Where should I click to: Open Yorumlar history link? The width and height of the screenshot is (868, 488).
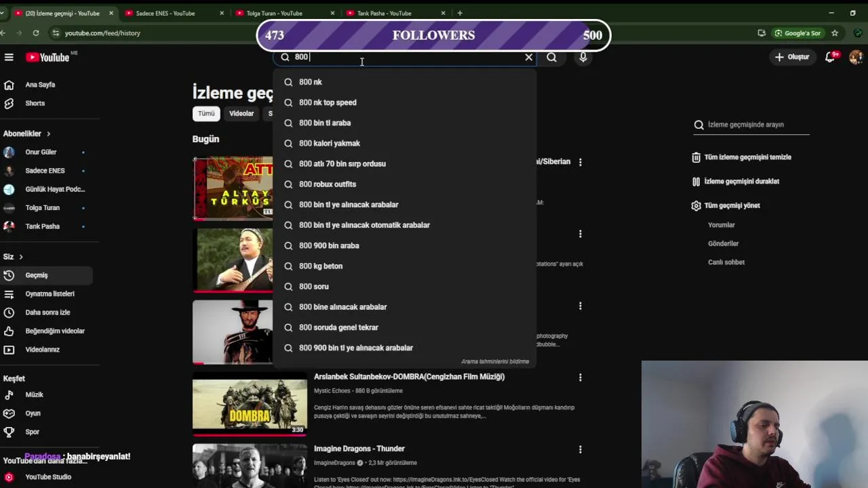(722, 225)
